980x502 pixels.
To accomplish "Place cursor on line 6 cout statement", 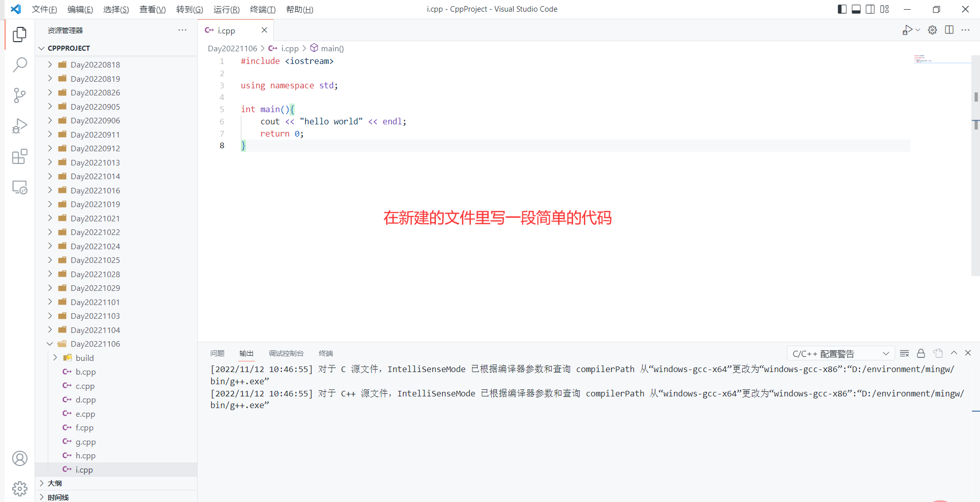I will [x=333, y=121].
